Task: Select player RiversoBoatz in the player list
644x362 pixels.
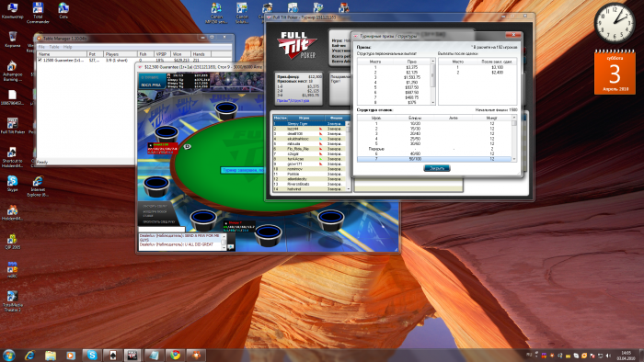Action: 310,184
